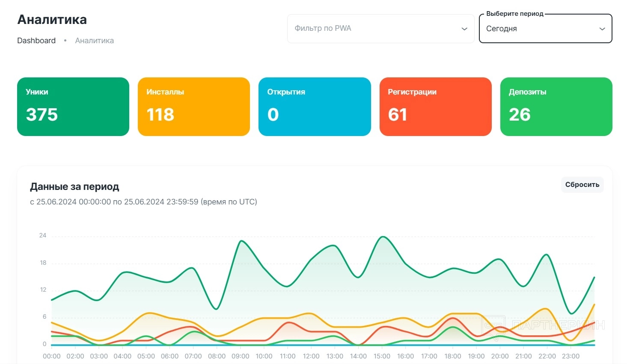The width and height of the screenshot is (627, 364).
Task: Open the Фильтр по PWA dropdown
Action: 380,29
